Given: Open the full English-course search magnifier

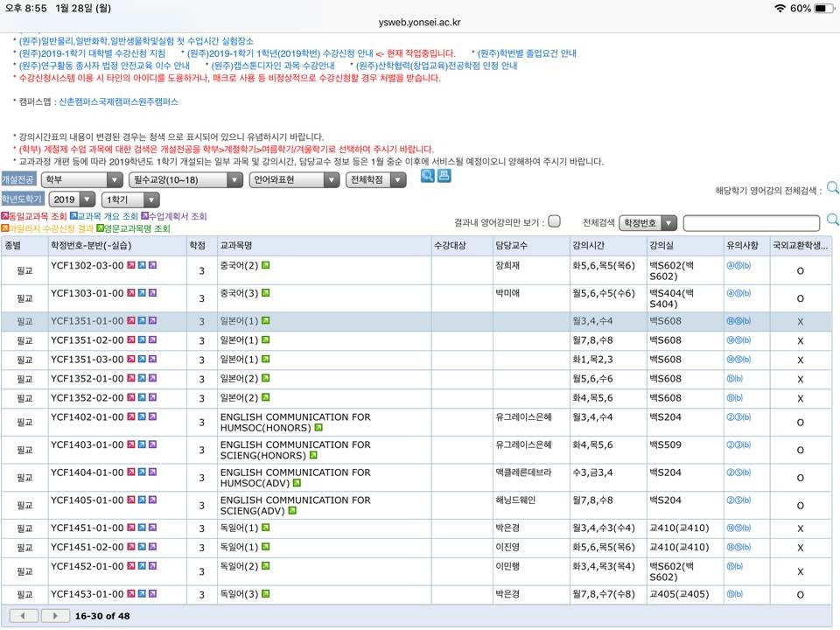Looking at the screenshot, I should [x=832, y=187].
